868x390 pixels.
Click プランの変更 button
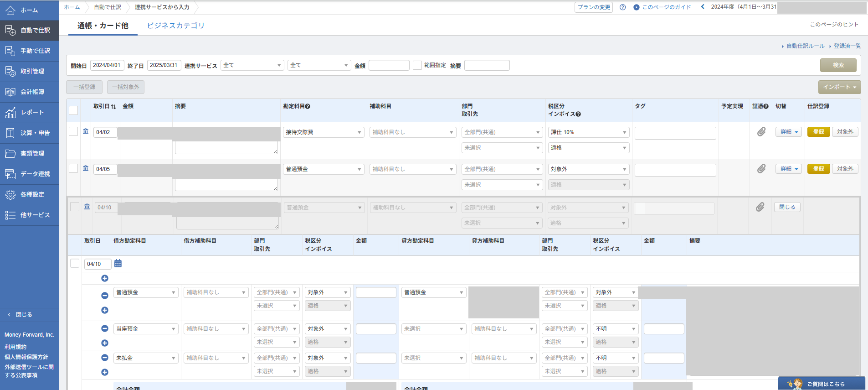(x=594, y=7)
